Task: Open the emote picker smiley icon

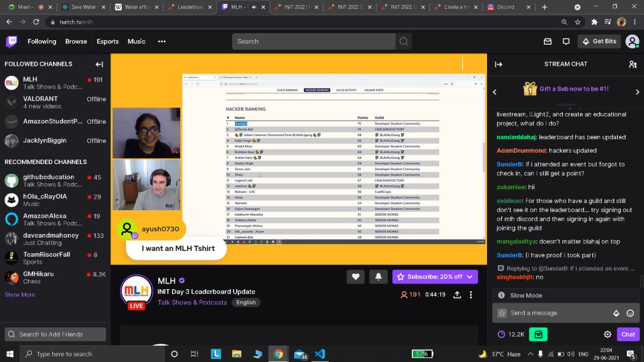Action: pos(630,313)
